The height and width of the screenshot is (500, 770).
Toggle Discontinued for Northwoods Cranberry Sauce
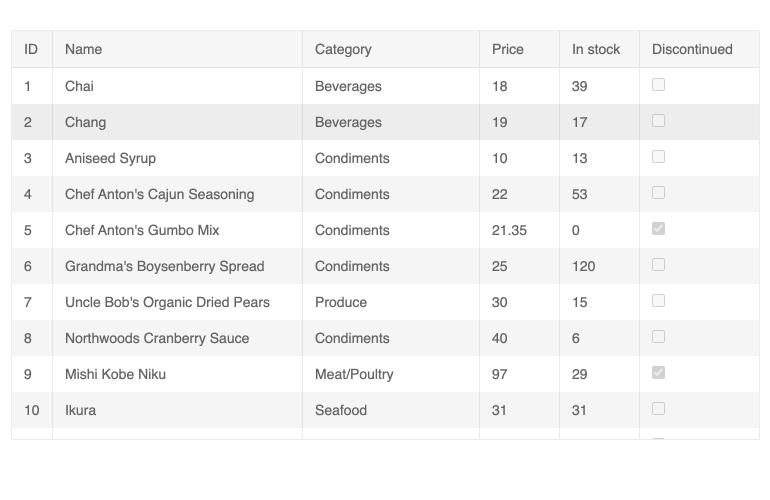pyautogui.click(x=658, y=337)
